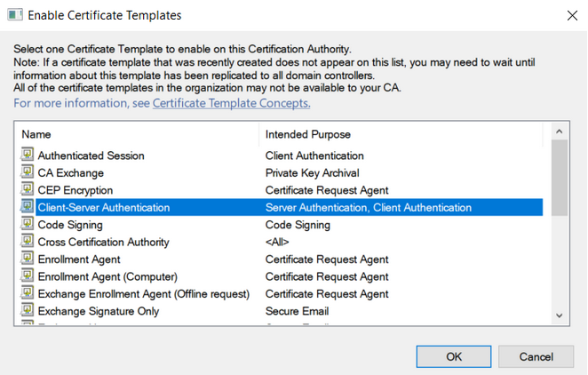Viewport: 588px width, 375px height.
Task: Click the Code Signing template icon
Action: 27,223
